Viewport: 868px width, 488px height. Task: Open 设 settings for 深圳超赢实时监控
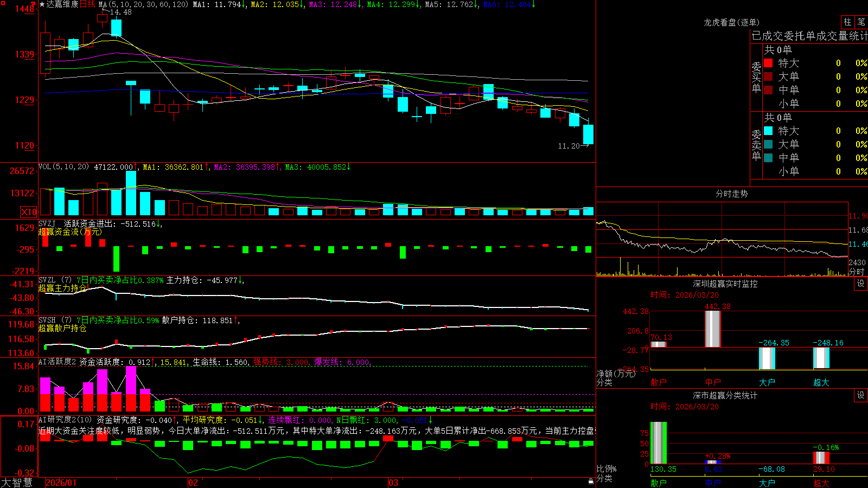pyautogui.click(x=860, y=284)
